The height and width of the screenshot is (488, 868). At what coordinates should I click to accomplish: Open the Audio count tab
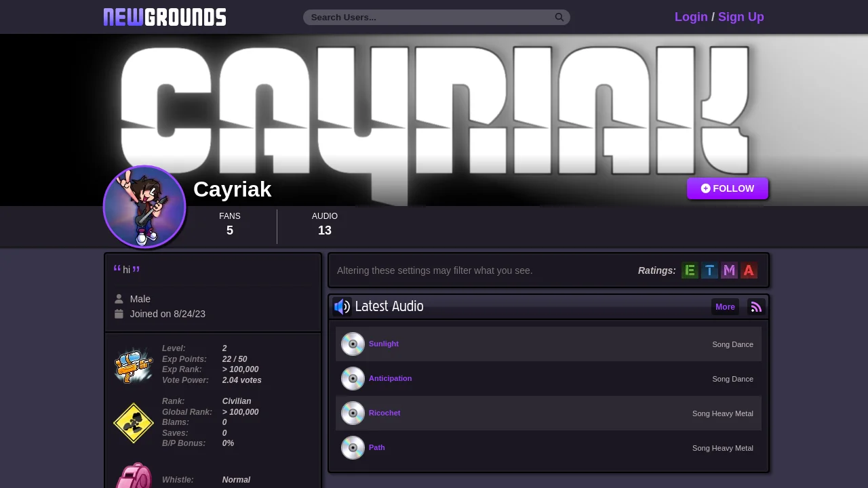(325, 225)
